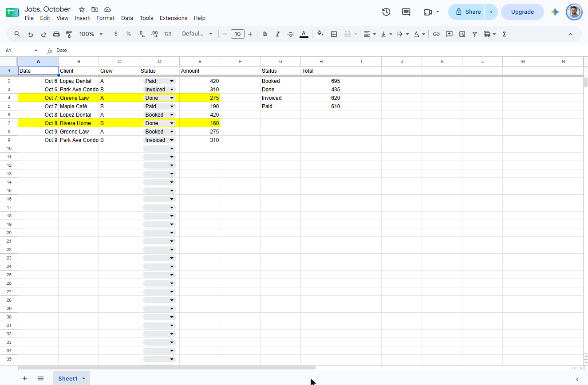Apply italic formatting

tap(278, 34)
